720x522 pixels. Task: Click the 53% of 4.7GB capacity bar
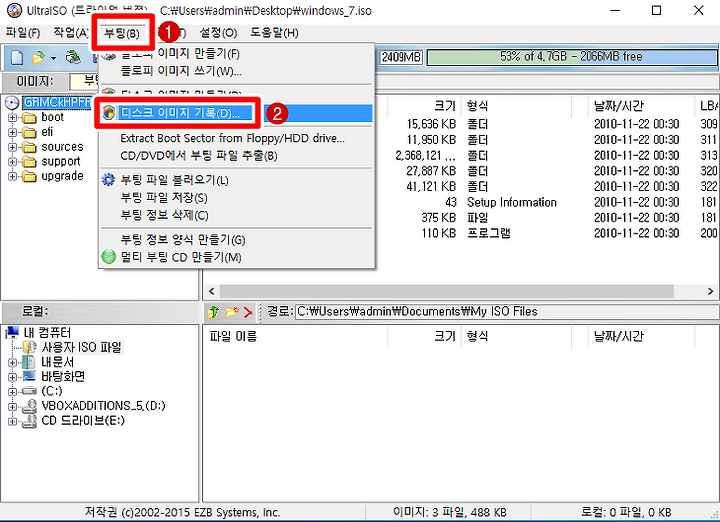pyautogui.click(x=571, y=57)
